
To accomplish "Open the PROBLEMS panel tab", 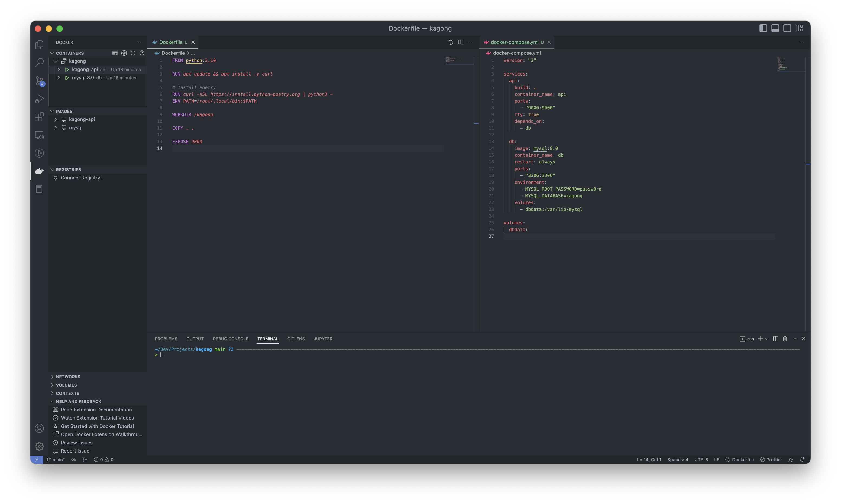I will (166, 339).
